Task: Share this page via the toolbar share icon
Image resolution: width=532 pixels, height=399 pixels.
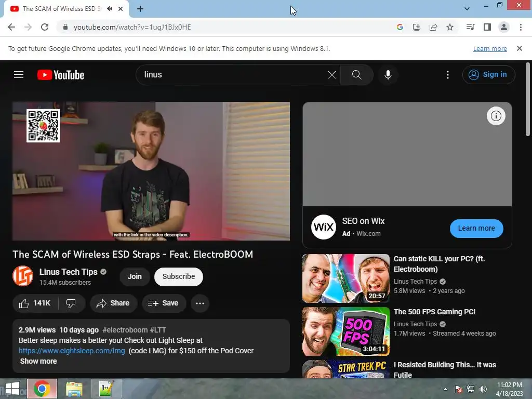Action: click(433, 27)
